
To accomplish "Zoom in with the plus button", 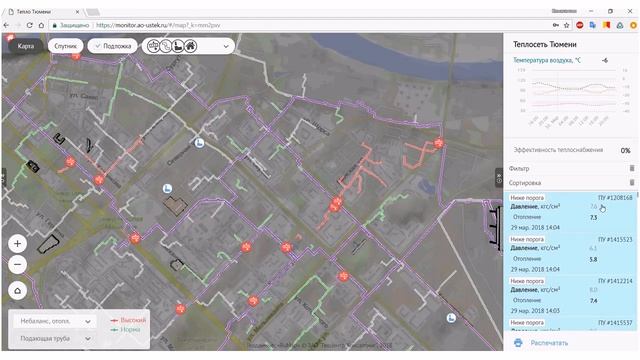I will coord(18,244).
